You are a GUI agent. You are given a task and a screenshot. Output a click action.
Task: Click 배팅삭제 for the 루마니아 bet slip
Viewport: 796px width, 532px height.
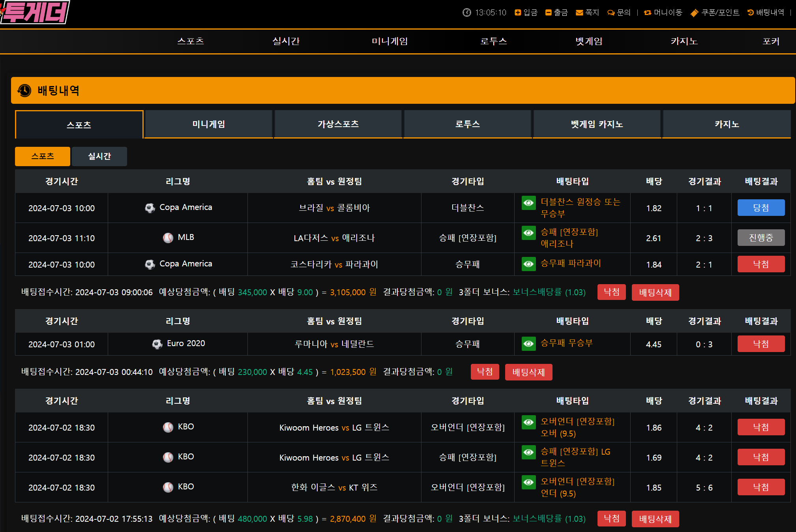click(x=528, y=372)
